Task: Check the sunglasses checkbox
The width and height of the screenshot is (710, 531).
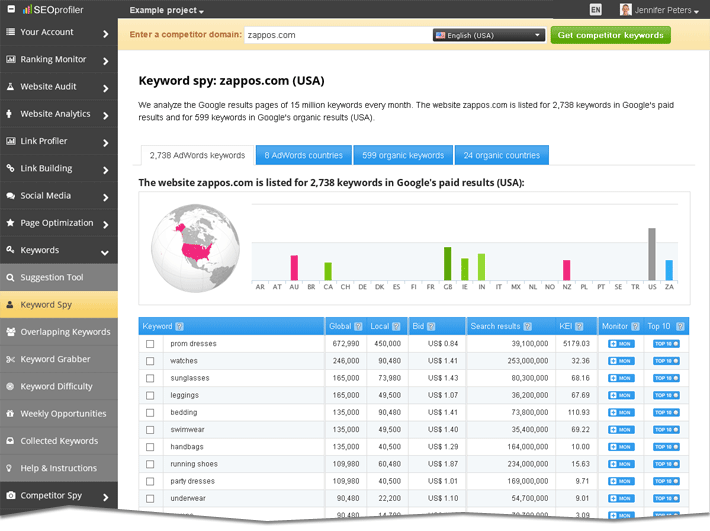Action: 150,378
